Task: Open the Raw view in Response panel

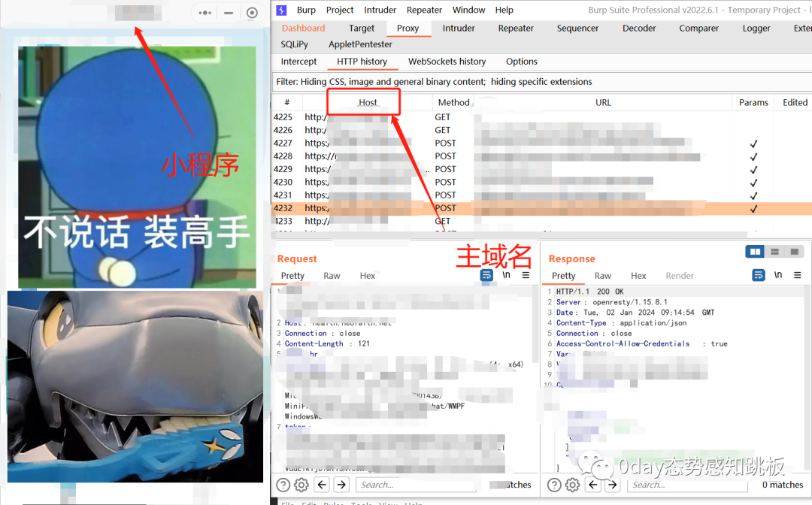Action: 602,276
